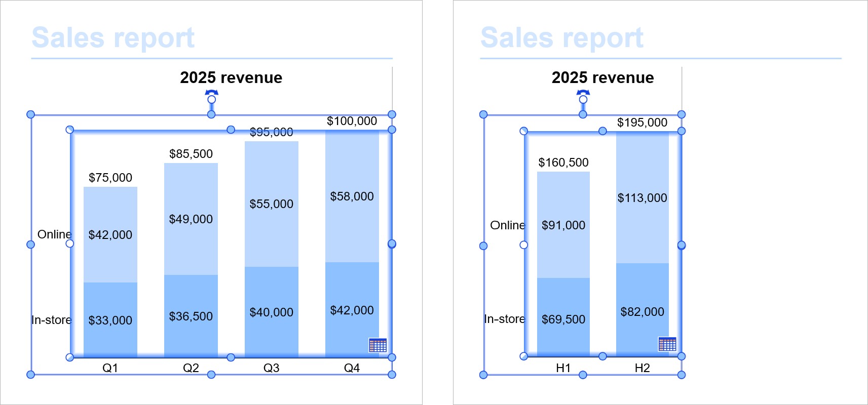Viewport: 868px width, 405px height.
Task: Select bottom-right outer corner handle of half-year chart
Action: click(681, 375)
